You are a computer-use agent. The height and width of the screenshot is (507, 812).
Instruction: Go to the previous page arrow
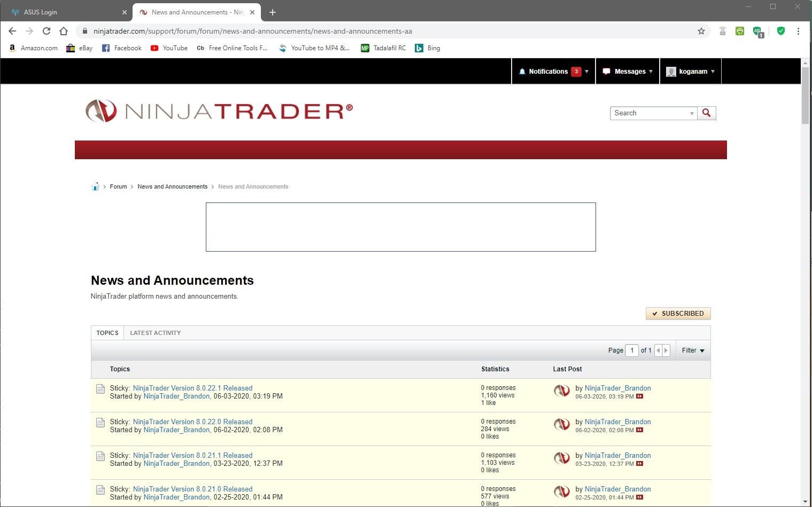[658, 350]
